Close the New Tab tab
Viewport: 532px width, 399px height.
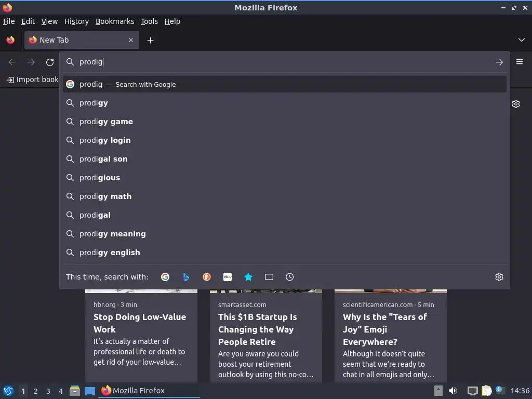[131, 40]
